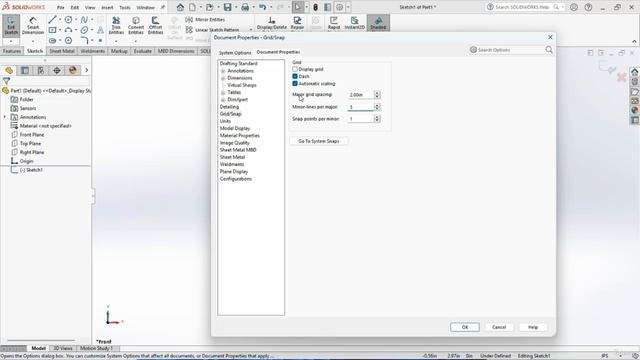Click the Options gear icon in top toolbar
Viewport: 640px width, 360px height.
(x=340, y=7)
